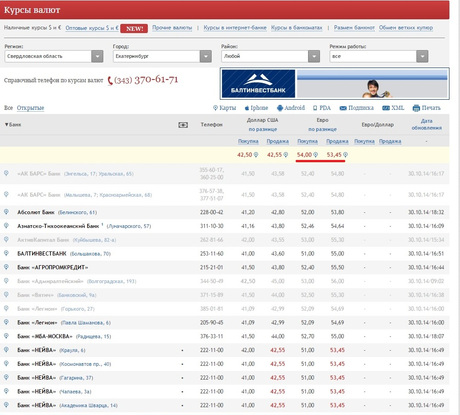Expand the Район dropdown Любой
The image size is (460, 415).
tap(314, 56)
